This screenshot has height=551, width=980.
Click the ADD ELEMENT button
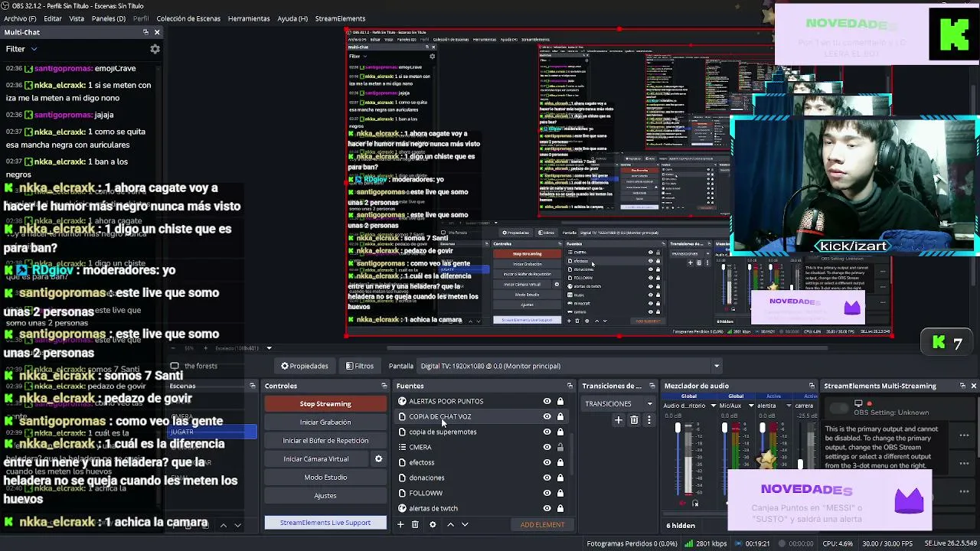(x=543, y=525)
